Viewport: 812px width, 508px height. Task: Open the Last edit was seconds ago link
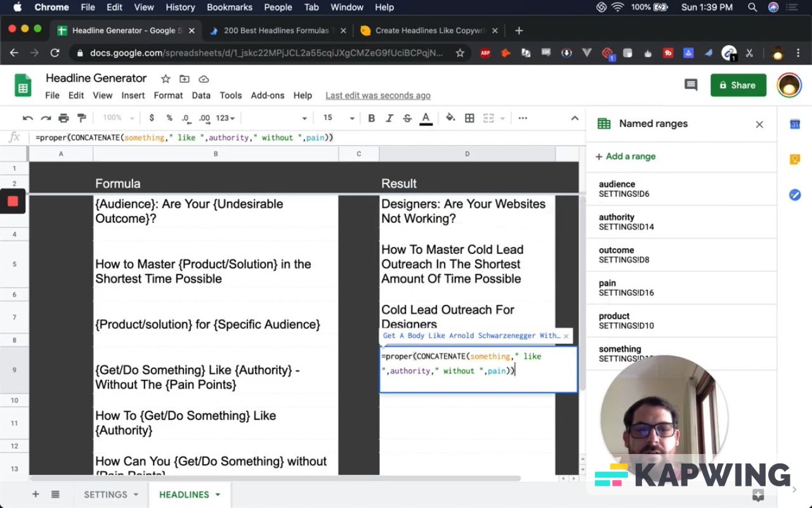tap(378, 95)
